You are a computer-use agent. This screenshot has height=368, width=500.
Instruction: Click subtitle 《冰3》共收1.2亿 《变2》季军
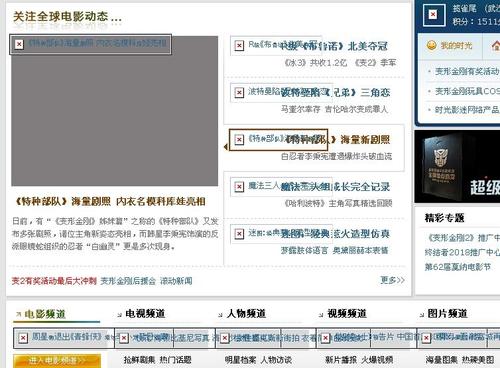[340, 63]
